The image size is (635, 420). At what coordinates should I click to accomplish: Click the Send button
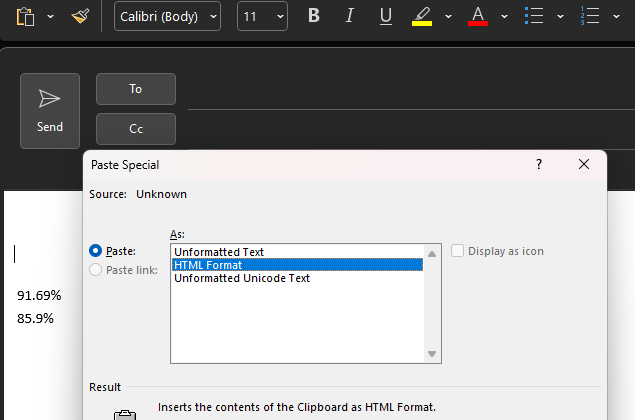tap(50, 111)
